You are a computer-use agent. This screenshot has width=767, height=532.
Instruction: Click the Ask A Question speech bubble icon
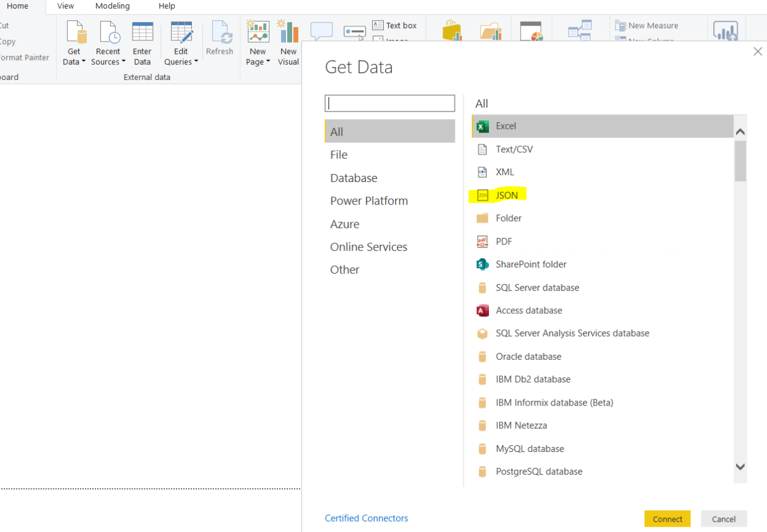point(321,31)
